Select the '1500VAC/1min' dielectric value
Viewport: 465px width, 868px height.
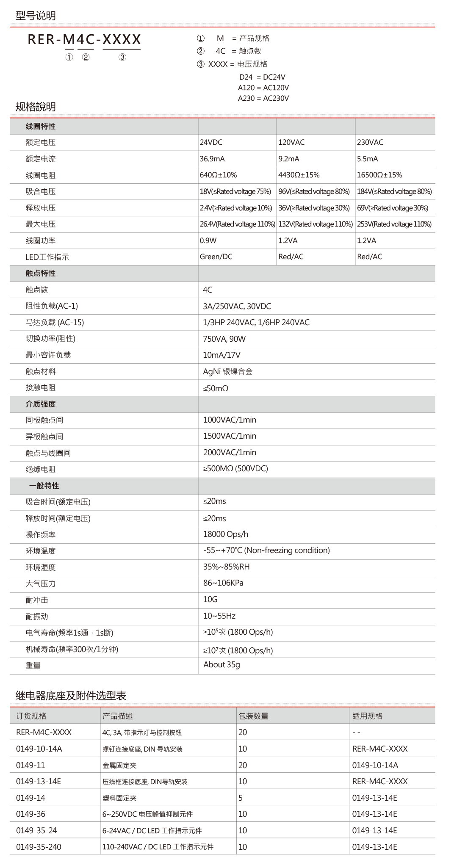pyautogui.click(x=230, y=436)
